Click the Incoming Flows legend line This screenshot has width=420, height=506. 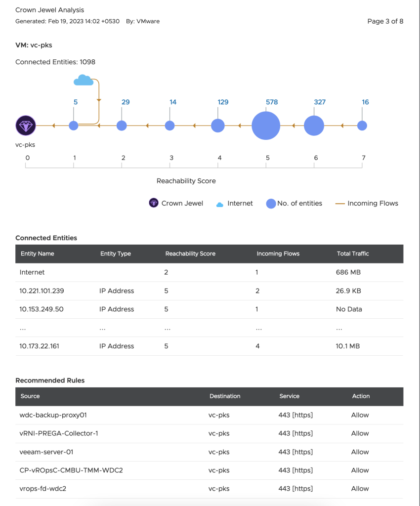pos(340,204)
